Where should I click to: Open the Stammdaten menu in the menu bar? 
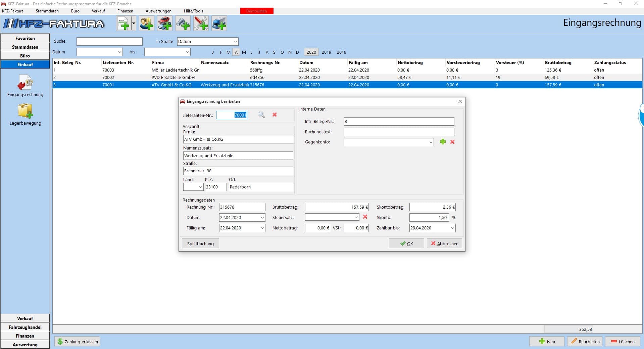[x=47, y=11]
